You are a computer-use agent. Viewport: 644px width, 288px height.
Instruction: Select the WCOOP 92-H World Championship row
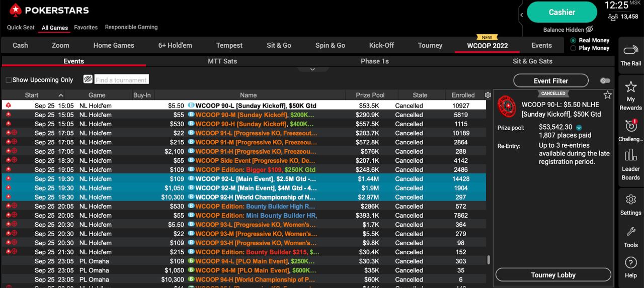tap(244, 197)
